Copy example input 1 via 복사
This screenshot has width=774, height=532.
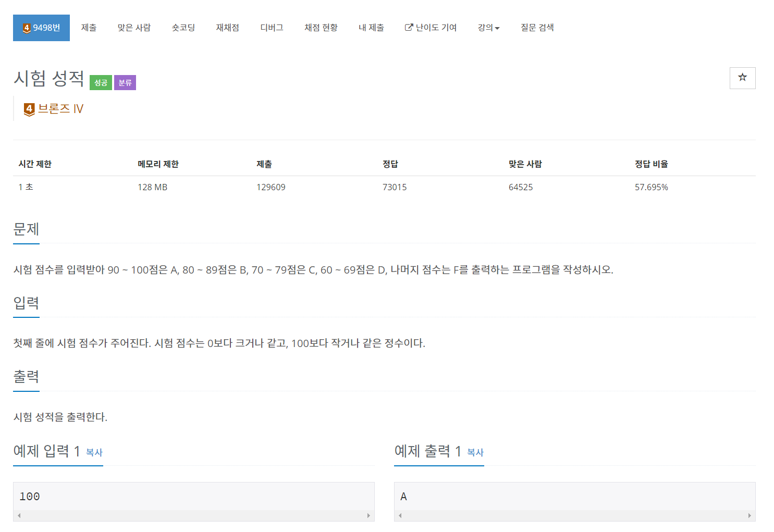click(94, 452)
